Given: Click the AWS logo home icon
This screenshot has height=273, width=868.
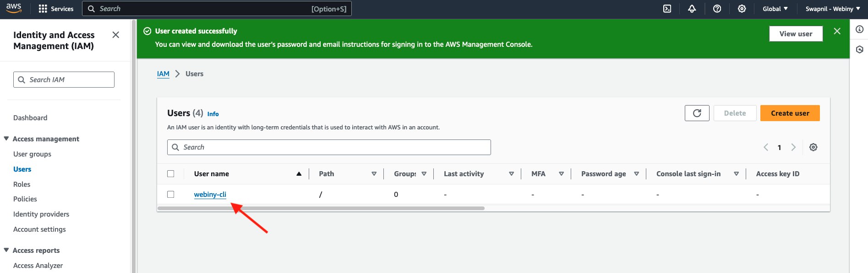Looking at the screenshot, I should tap(14, 8).
